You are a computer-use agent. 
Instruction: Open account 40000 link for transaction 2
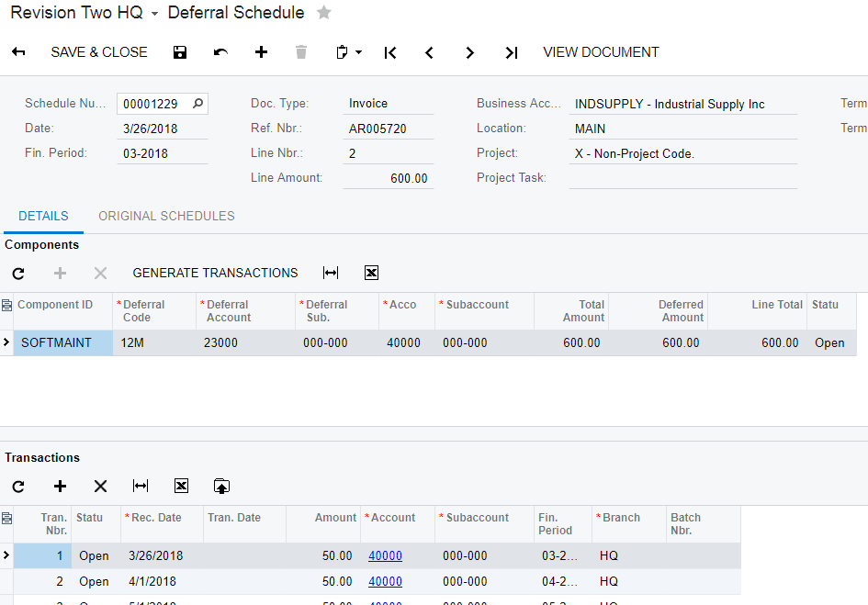tap(385, 582)
